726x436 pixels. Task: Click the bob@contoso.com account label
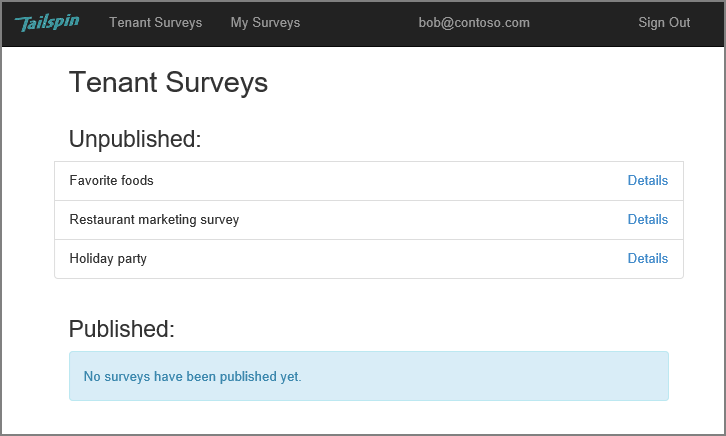(474, 23)
